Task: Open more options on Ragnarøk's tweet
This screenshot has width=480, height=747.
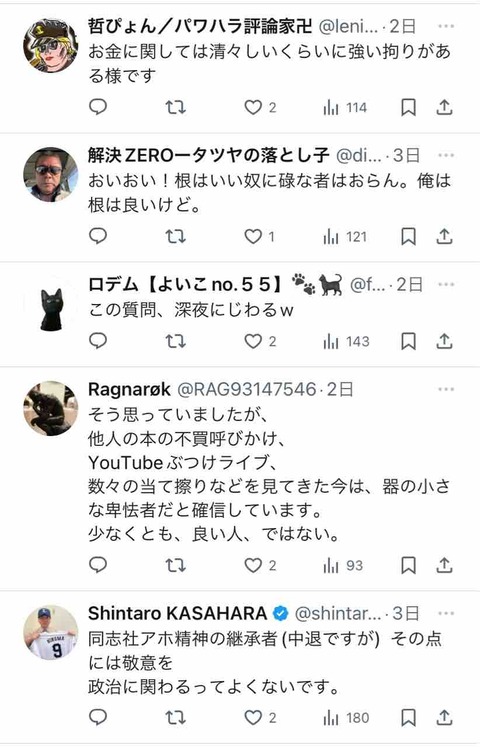Action: 446,389
